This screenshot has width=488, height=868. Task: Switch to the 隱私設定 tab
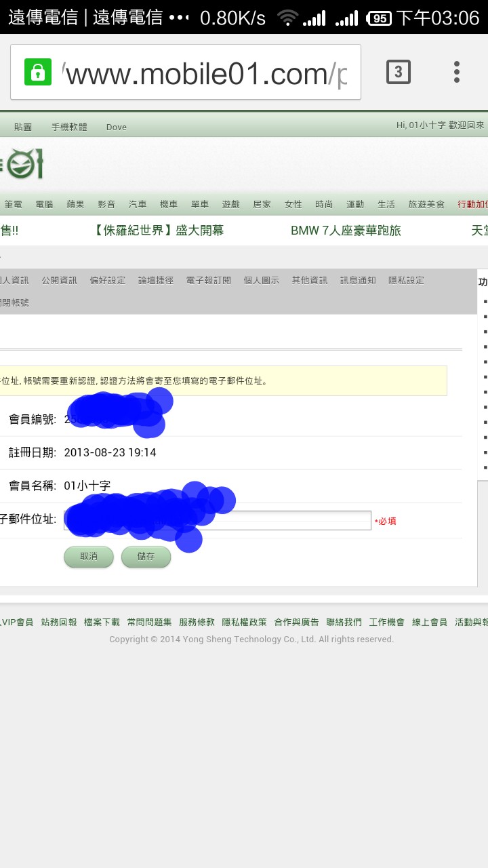pyautogui.click(x=407, y=280)
